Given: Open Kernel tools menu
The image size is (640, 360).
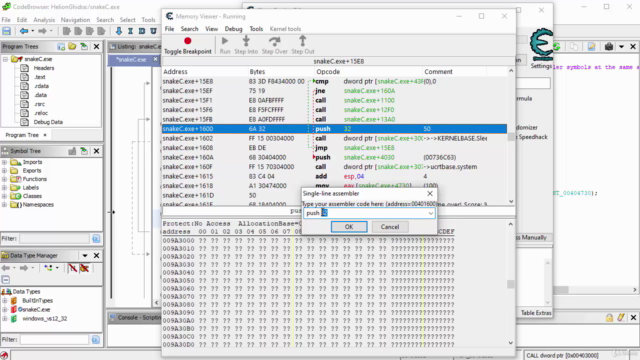Looking at the screenshot, I should [x=285, y=29].
